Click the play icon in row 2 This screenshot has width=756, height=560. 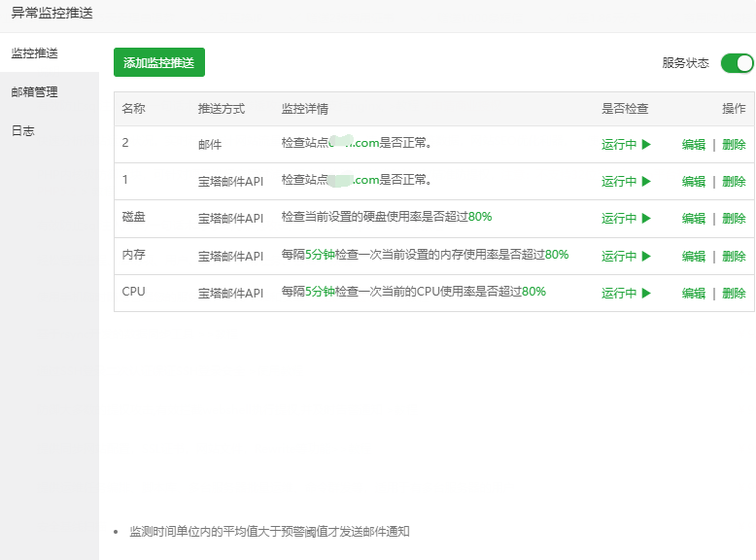[645, 144]
